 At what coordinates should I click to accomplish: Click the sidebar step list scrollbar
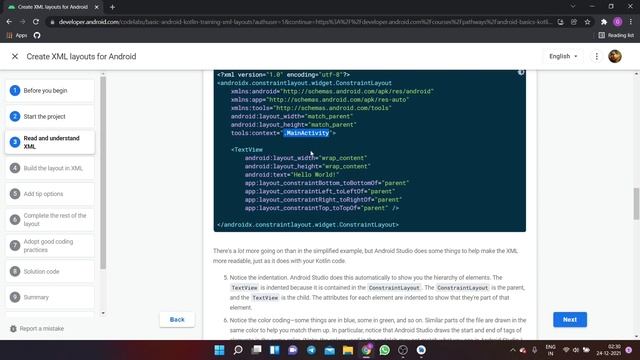pyautogui.click(x=103, y=173)
